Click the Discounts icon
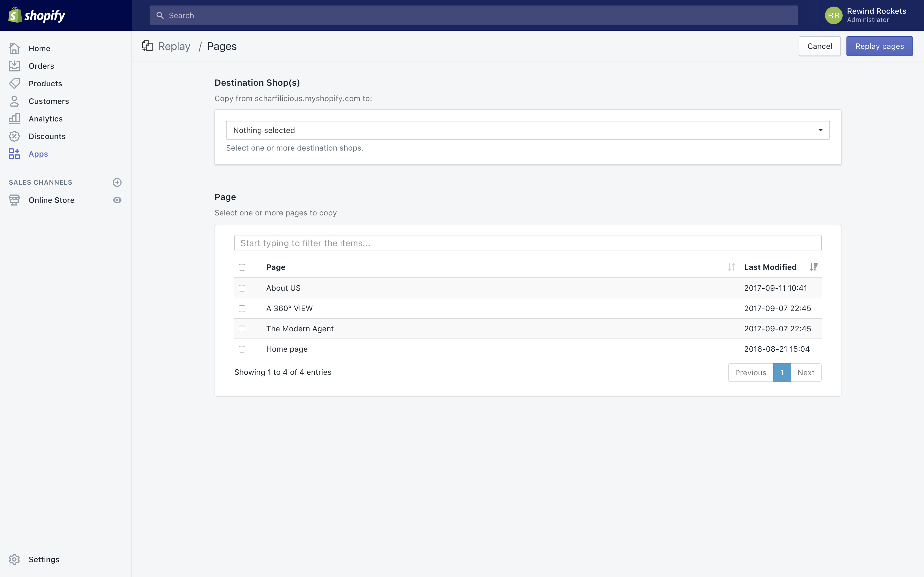The width and height of the screenshot is (924, 577). point(15,136)
